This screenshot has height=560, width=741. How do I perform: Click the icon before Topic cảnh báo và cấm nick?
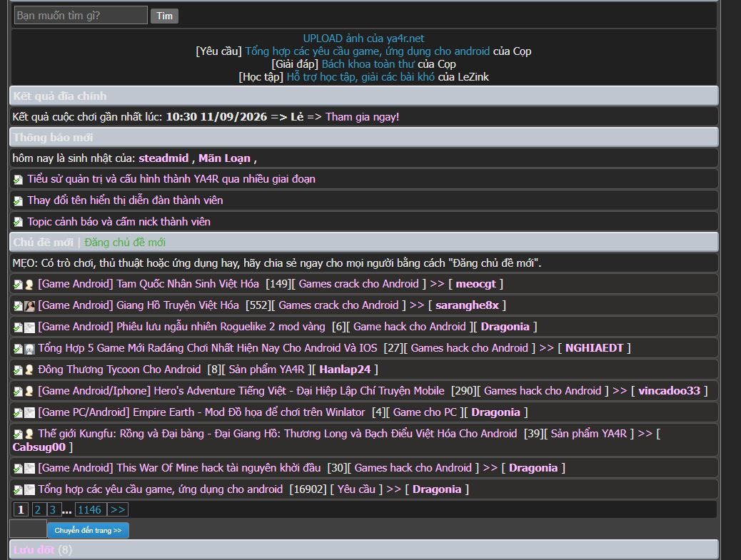18,222
